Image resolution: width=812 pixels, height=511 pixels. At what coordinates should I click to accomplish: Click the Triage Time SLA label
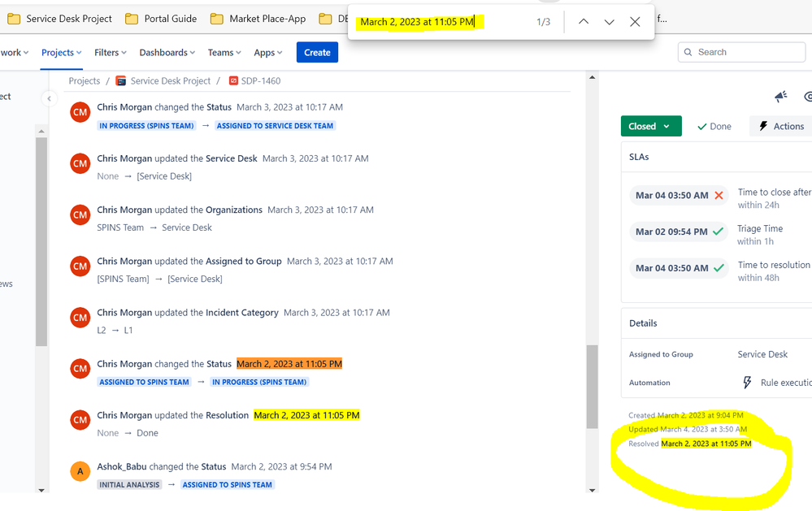[x=760, y=228]
